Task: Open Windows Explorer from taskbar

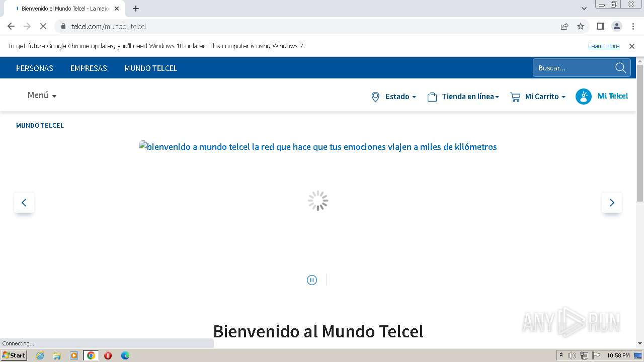Action: point(57,355)
